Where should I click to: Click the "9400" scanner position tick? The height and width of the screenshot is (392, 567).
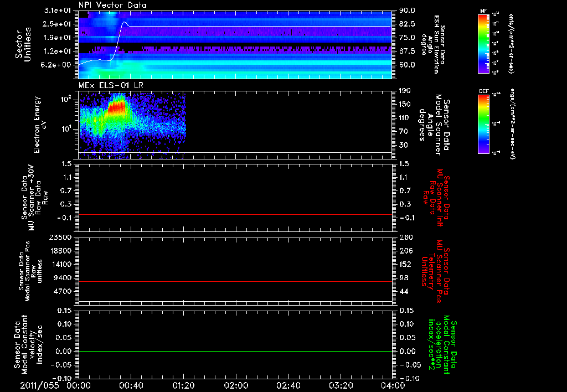pyautogui.click(x=63, y=278)
